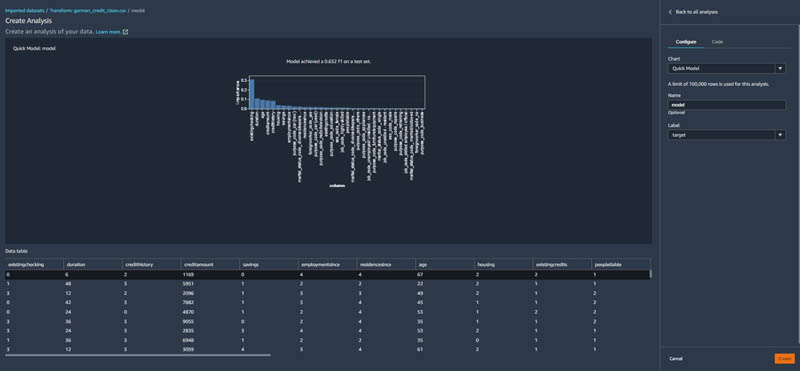This screenshot has width=800, height=371.
Task: Select the peopleliable column header
Action: (620, 265)
